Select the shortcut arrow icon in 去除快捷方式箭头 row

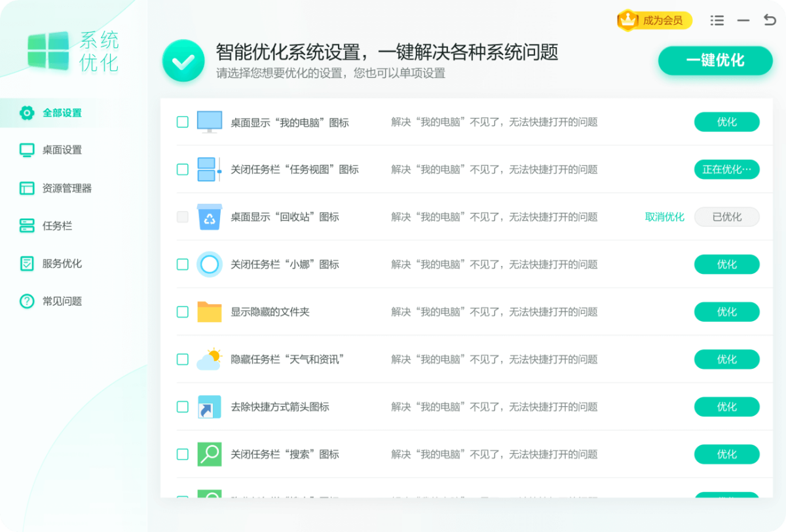[x=210, y=407]
